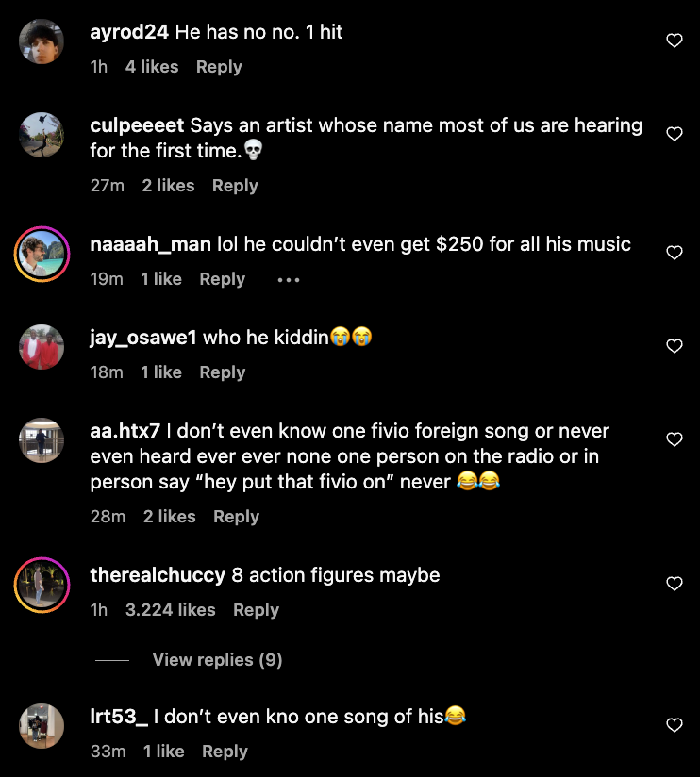
Task: Toggle the like heart on therealchuccy's comment
Action: [675, 584]
